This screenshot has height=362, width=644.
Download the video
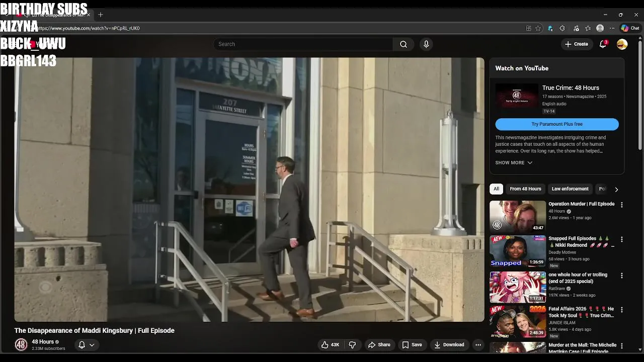(x=449, y=345)
